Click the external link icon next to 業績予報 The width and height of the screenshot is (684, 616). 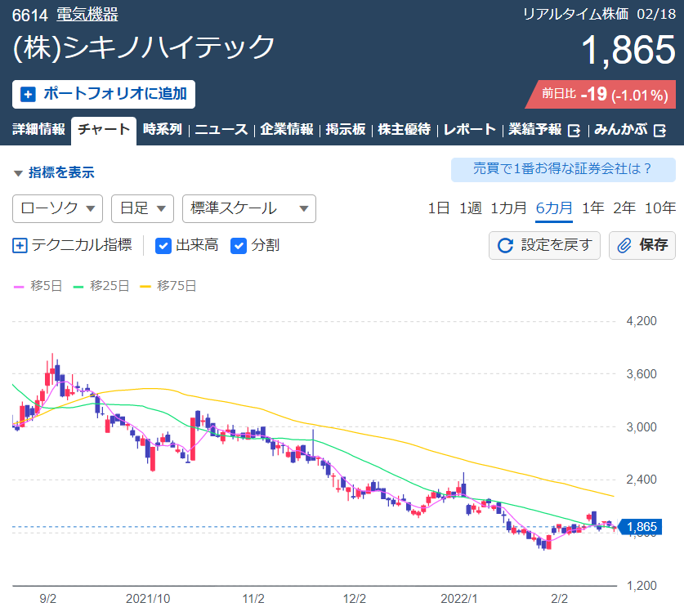574,130
